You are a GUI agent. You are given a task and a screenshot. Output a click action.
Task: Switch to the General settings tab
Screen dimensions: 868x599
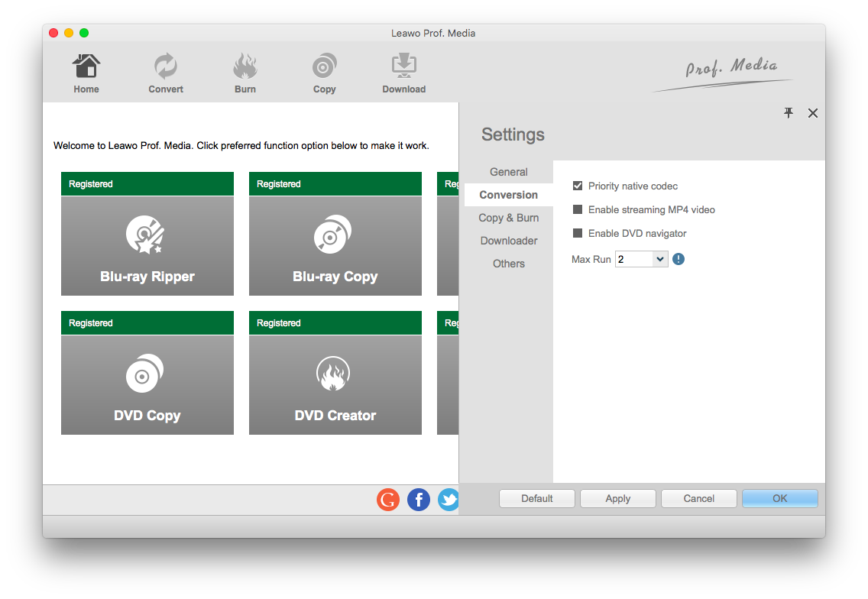click(x=509, y=172)
